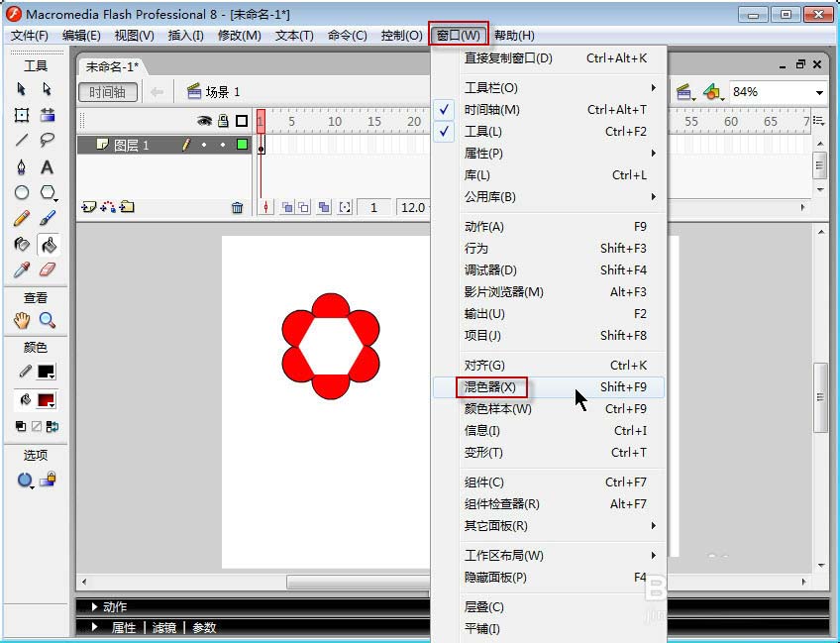
Task: Toggle Onion Skin in timeline
Action: click(287, 207)
